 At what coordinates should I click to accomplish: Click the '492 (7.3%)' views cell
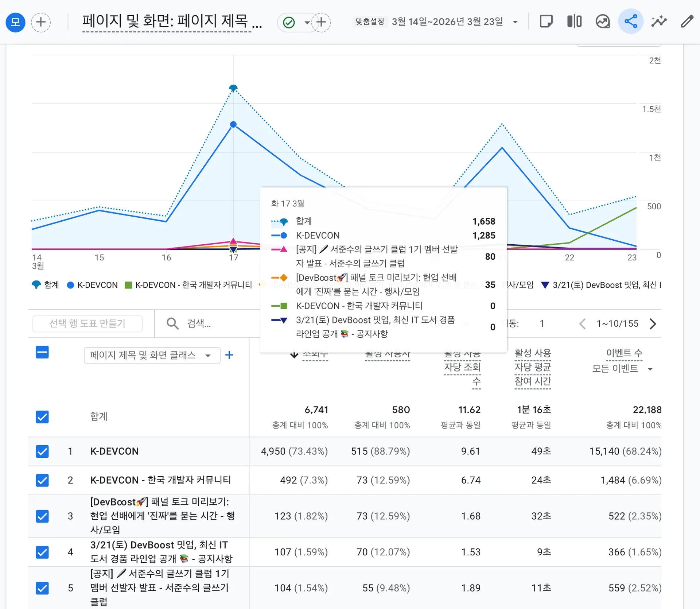[304, 480]
